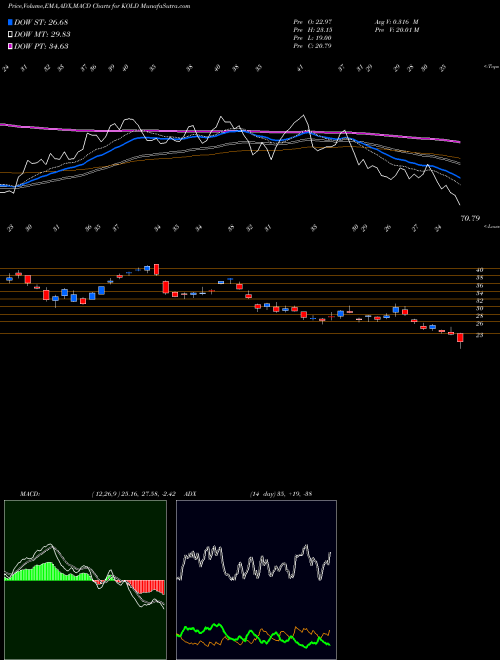Select the 'DOW PT: 34.63' legend text
This screenshot has height=660, width=500.
[41, 46]
